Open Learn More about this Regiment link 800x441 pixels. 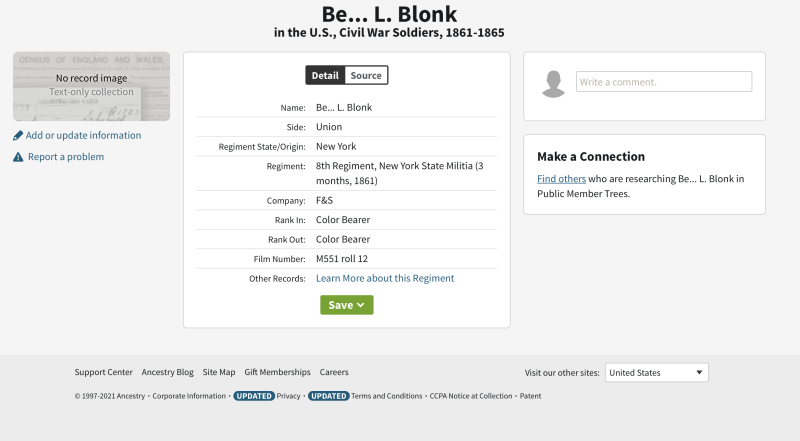click(x=385, y=278)
